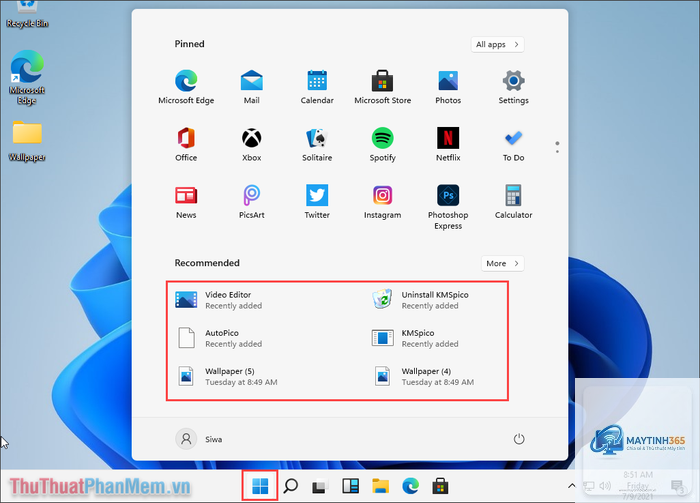This screenshot has width=700, height=503.
Task: Open recommended Video Editor item
Action: (x=219, y=300)
